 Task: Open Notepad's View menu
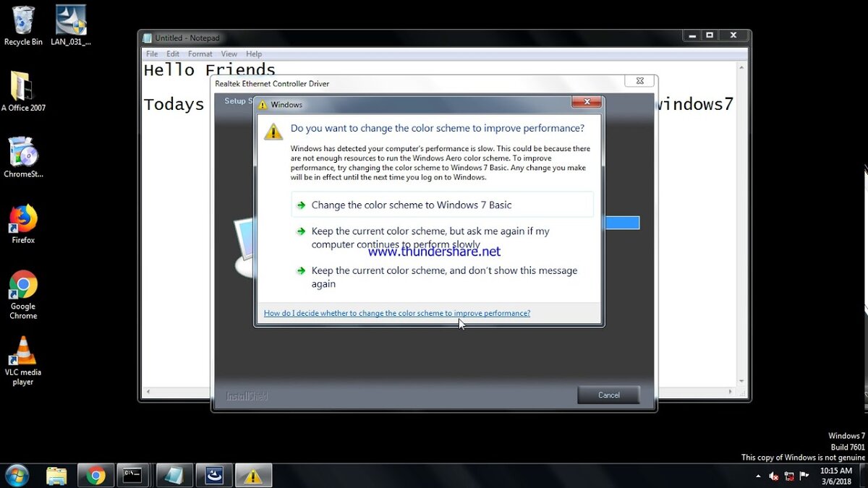pos(229,54)
